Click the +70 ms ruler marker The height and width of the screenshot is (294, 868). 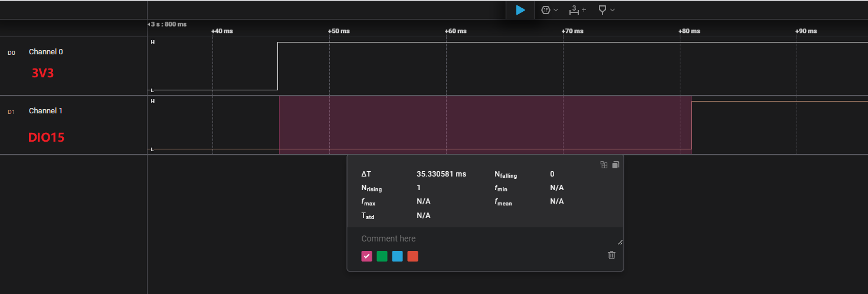(573, 31)
